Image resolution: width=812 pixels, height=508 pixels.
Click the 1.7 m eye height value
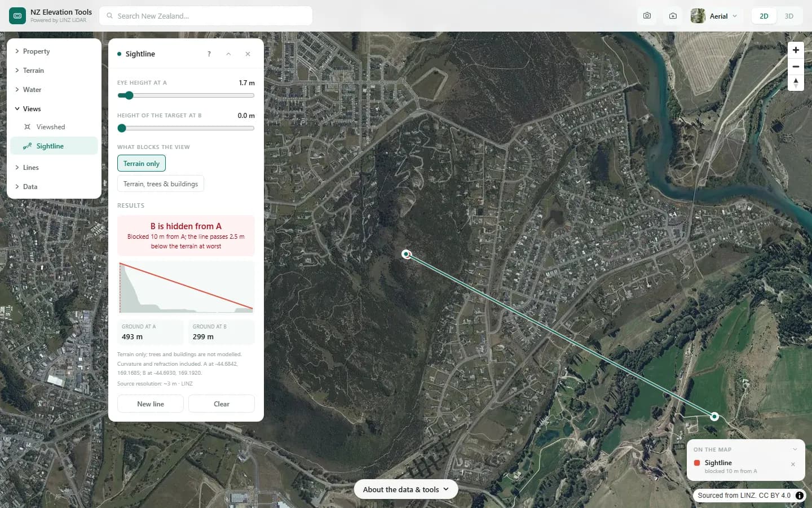(x=246, y=83)
